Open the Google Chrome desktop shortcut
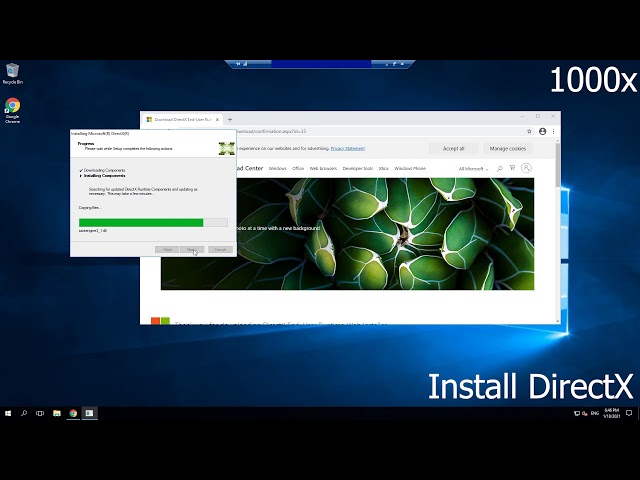 (12, 110)
